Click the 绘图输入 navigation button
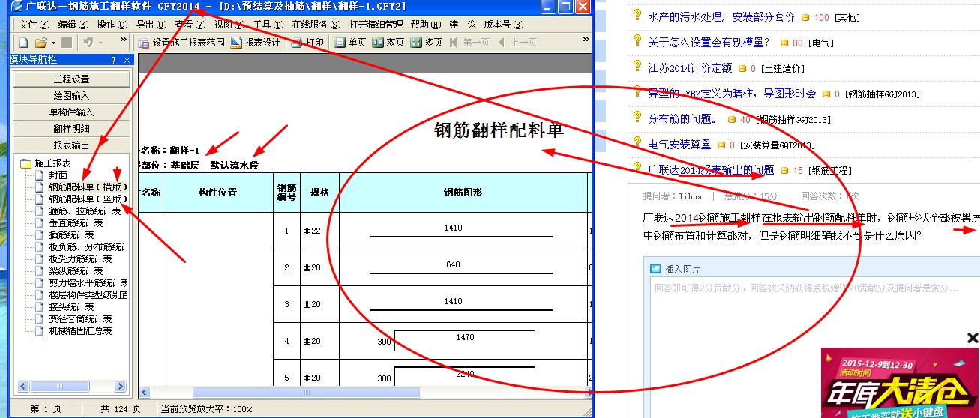This screenshot has height=418, width=980. [x=71, y=95]
